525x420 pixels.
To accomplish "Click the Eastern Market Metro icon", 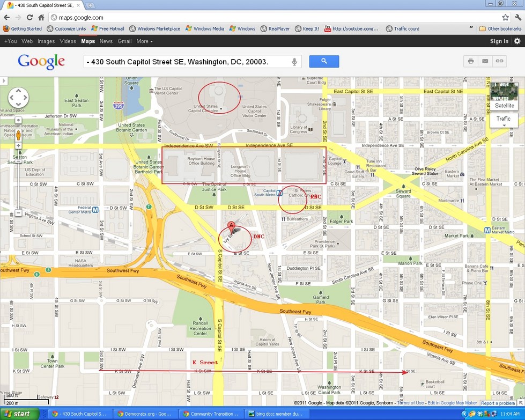I will (x=487, y=230).
